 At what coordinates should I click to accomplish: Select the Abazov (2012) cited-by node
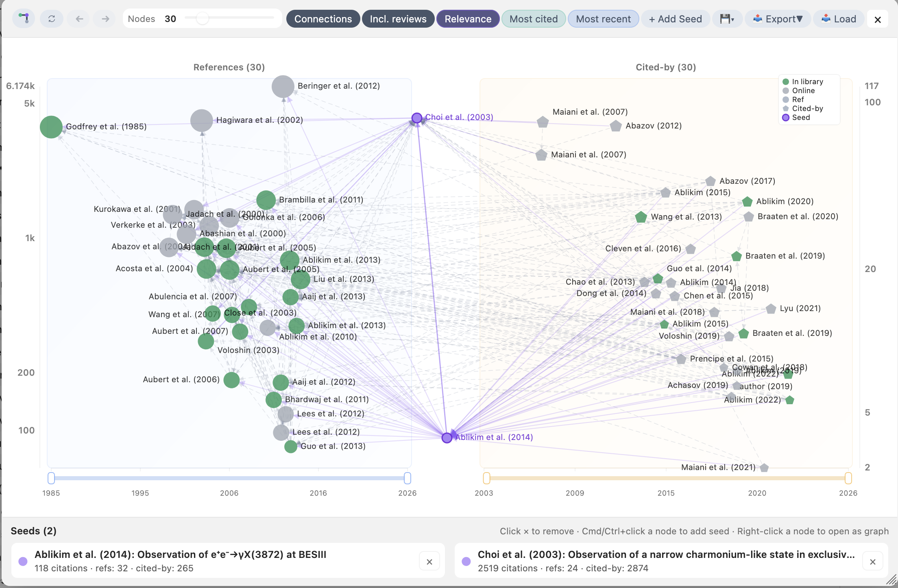point(616,126)
